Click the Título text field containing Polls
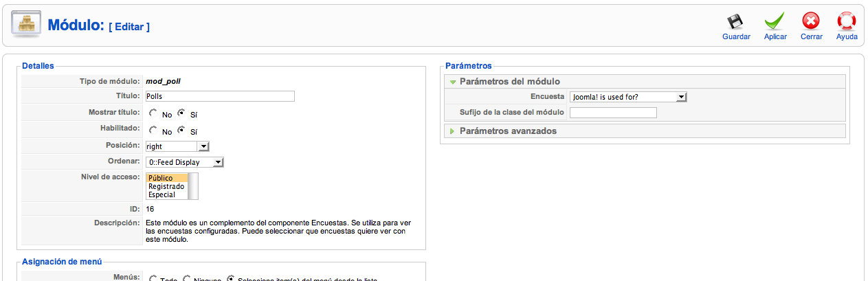Image resolution: width=868 pixels, height=281 pixels. click(219, 96)
